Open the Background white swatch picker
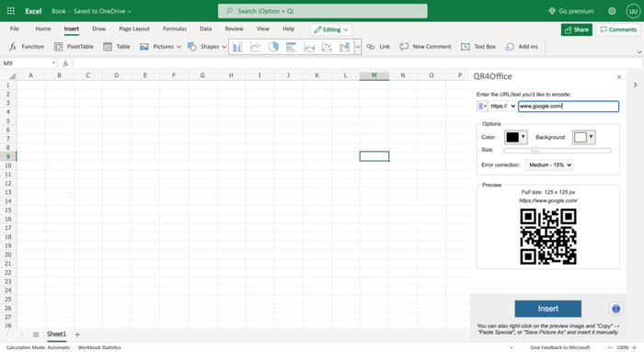644x352 pixels. pos(583,138)
